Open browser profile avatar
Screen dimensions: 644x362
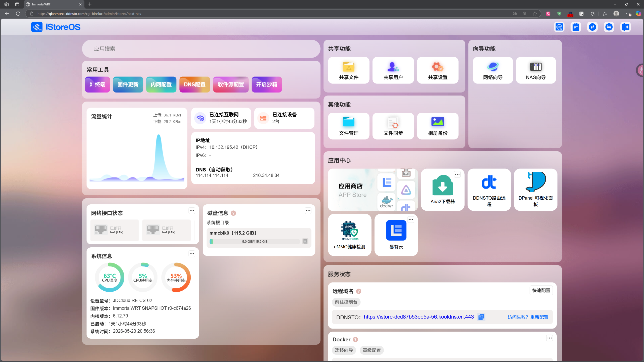click(x=616, y=14)
